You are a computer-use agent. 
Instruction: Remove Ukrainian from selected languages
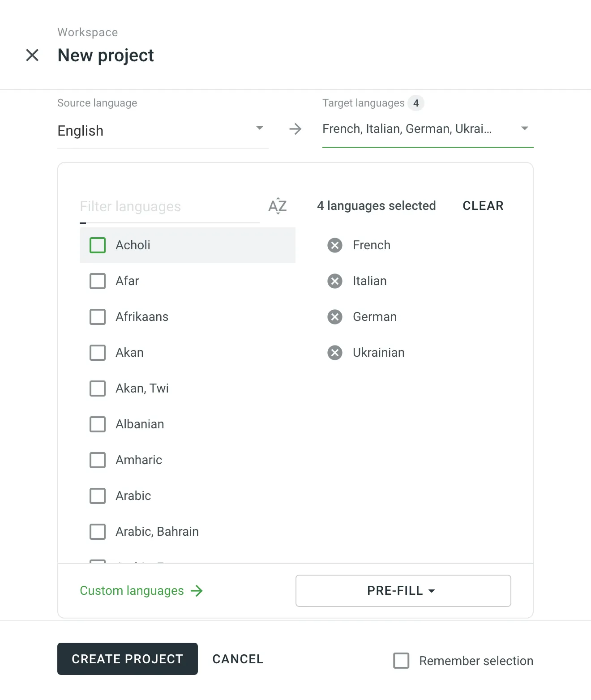[334, 353]
